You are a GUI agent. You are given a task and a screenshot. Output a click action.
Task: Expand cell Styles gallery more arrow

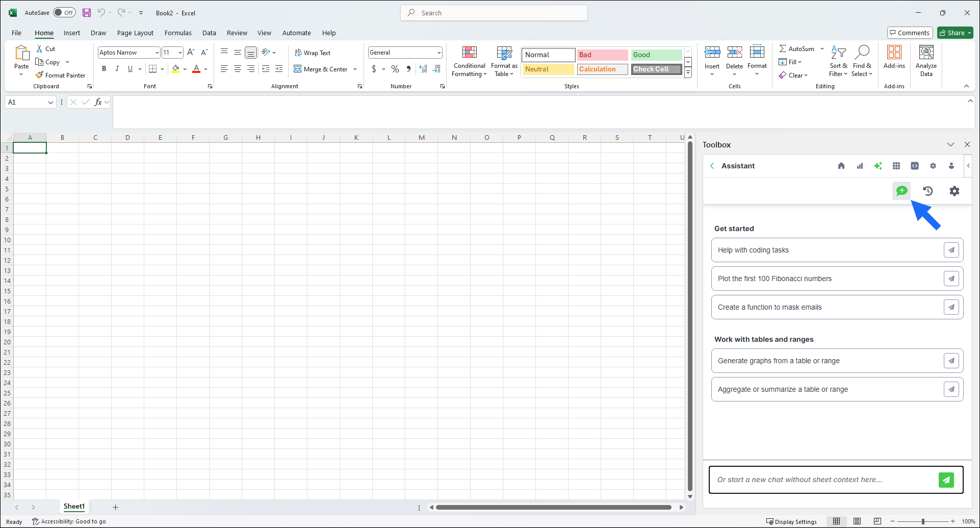pos(688,72)
